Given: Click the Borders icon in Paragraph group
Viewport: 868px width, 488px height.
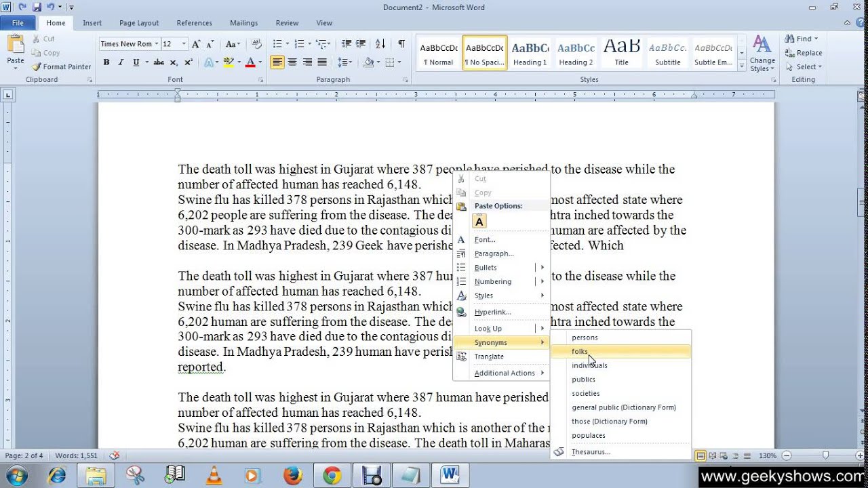Looking at the screenshot, I should click(390, 62).
